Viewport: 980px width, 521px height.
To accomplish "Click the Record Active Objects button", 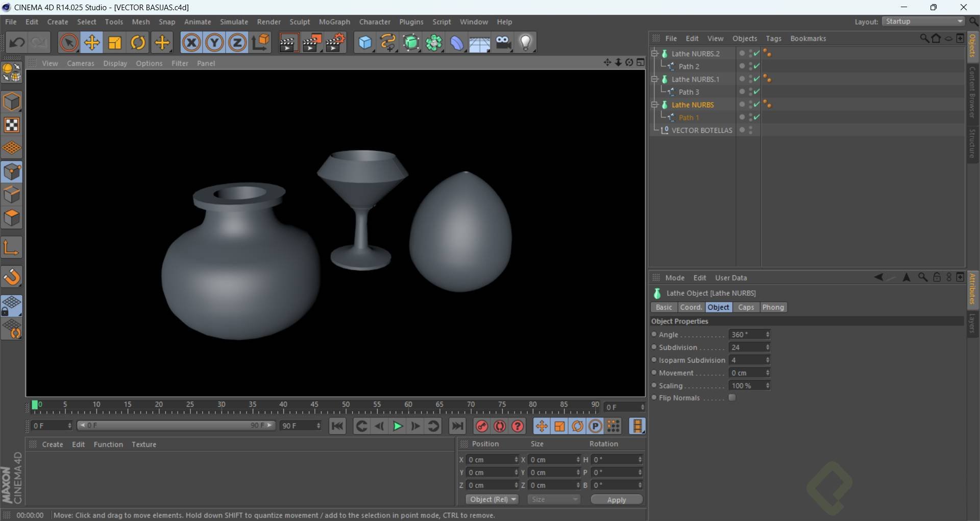I will pos(482,426).
